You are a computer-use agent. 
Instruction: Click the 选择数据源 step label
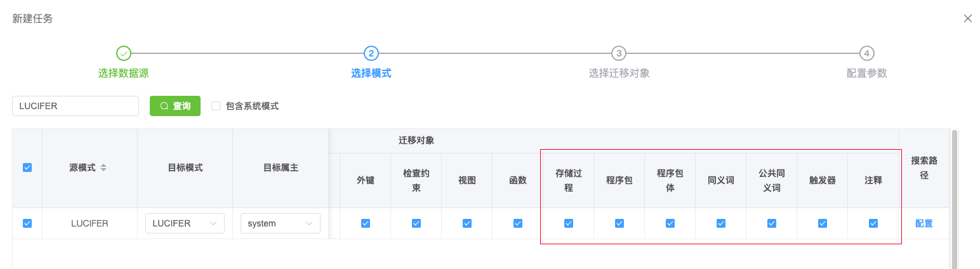coord(124,74)
